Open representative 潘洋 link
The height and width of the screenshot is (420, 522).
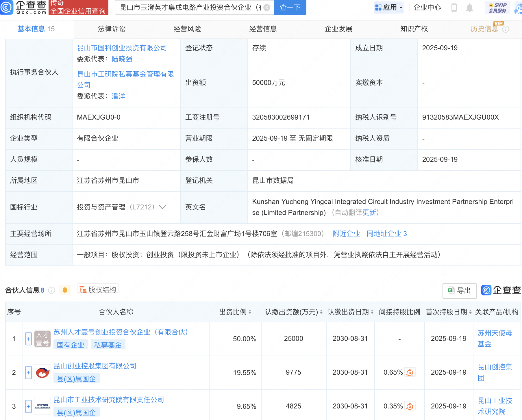[x=119, y=96]
